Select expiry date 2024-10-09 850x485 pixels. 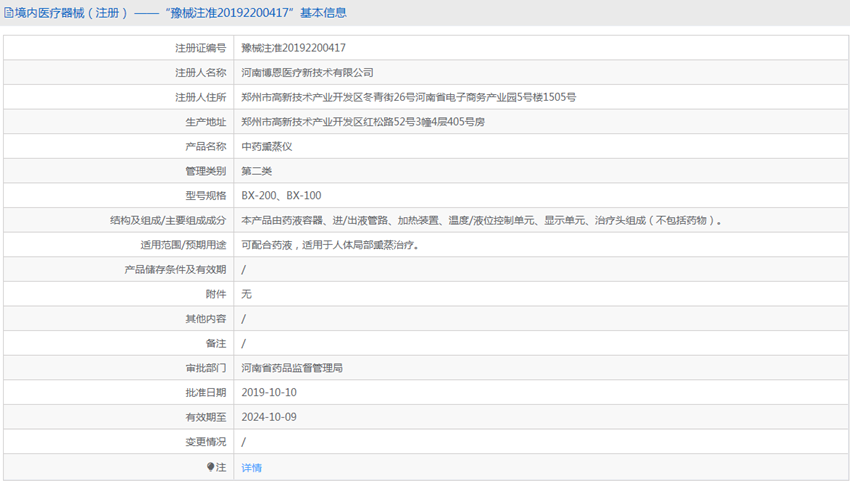(x=269, y=417)
